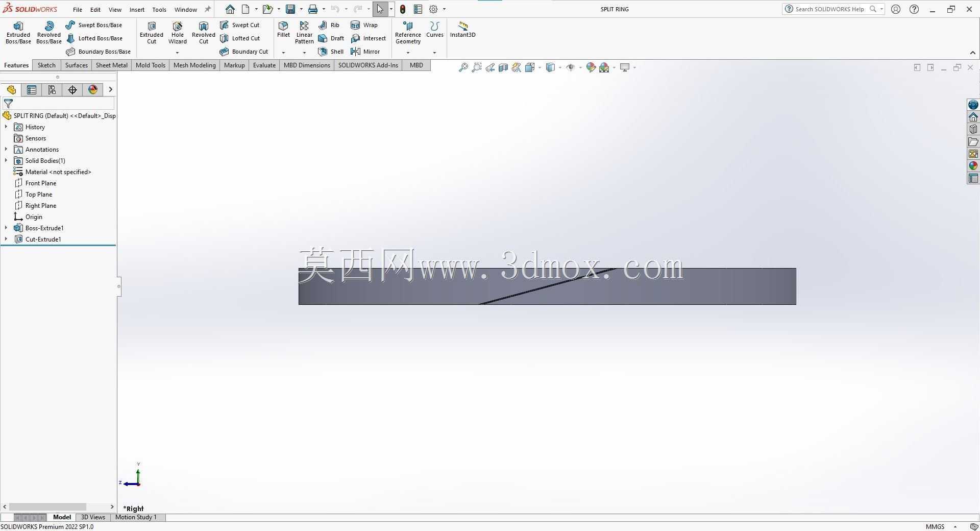Select the Shell tool

pyautogui.click(x=331, y=52)
